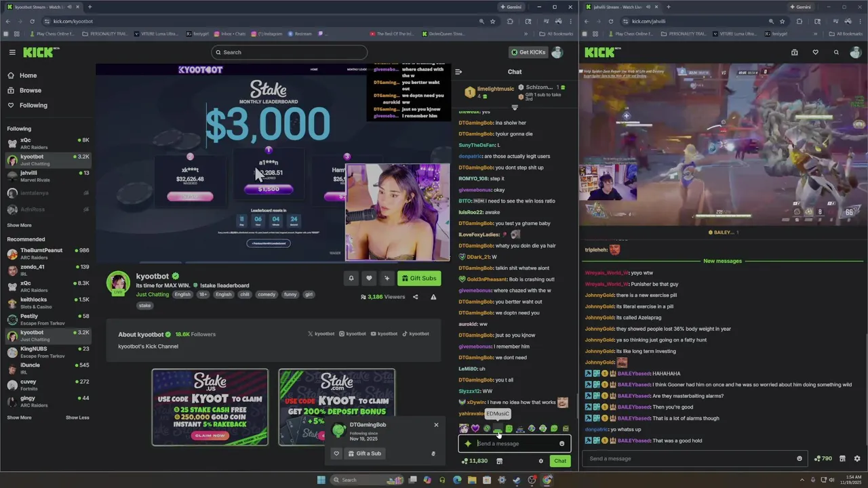Open Following in the sidebar
This screenshot has height=488, width=868.
33,105
